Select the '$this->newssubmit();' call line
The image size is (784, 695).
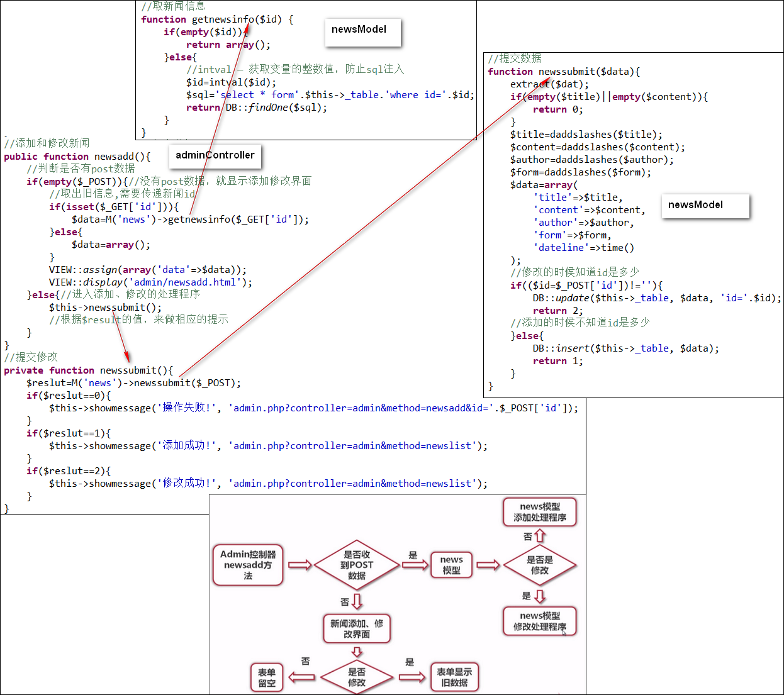pos(105,308)
